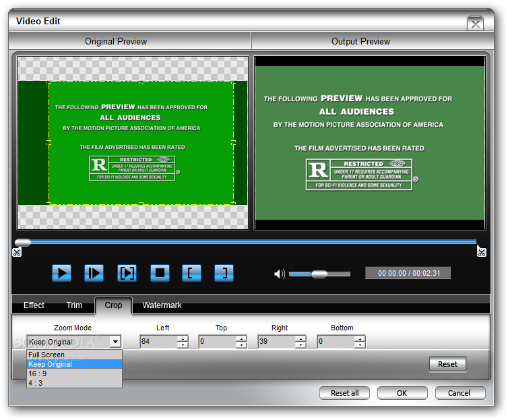Switch to the Effect tab
Viewport: 508px width, 420px height.
pos(34,305)
